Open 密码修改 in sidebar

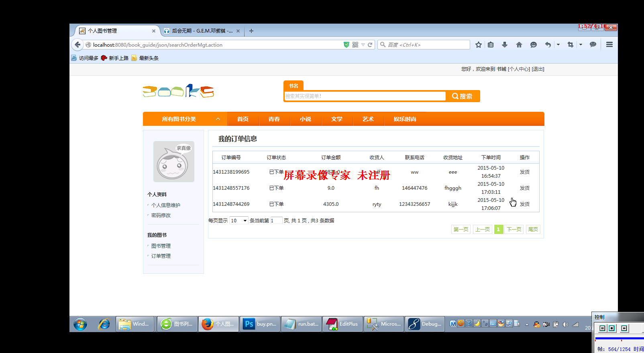point(161,215)
